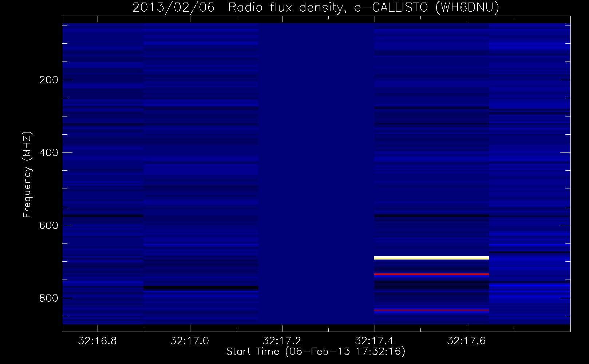Screen dimensions: 589x364
Task: Click the 400 frequency tick label
Action: click(x=49, y=153)
